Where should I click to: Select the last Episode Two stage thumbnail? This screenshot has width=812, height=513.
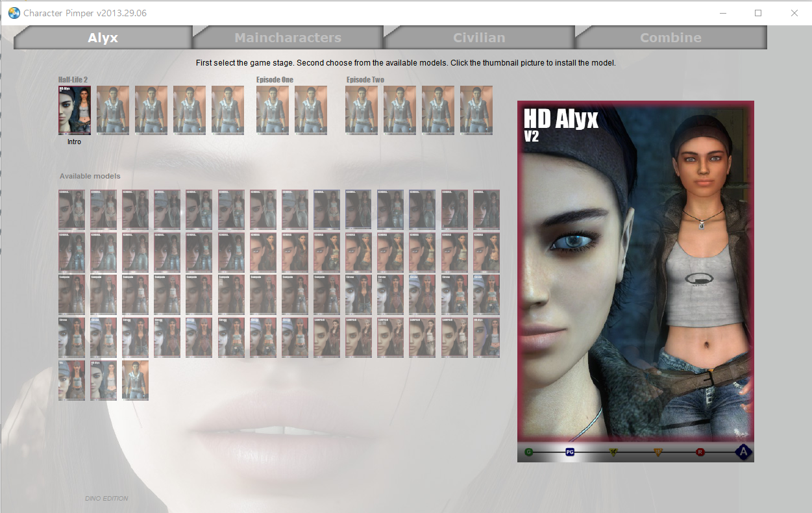[x=476, y=110]
